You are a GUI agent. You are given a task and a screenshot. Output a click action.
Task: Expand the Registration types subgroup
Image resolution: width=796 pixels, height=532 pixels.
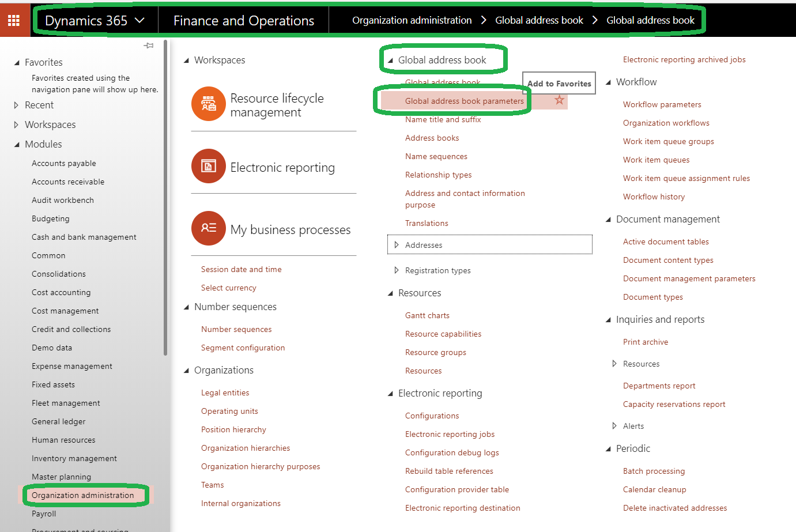397,270
